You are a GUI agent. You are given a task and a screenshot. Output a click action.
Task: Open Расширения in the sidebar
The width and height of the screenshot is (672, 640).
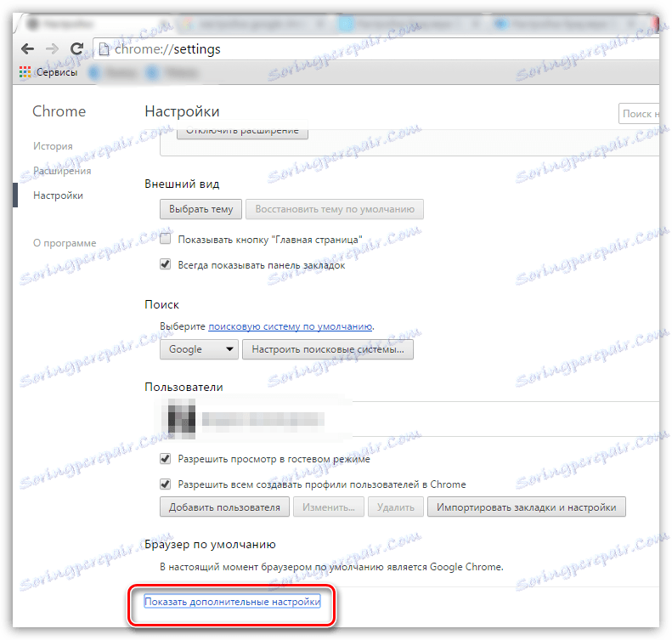(62, 171)
